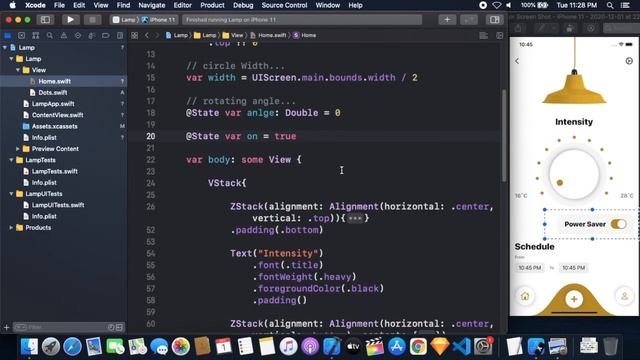Select Dots.swift in the navigator
Viewport: 640px width, 360px height.
point(53,93)
